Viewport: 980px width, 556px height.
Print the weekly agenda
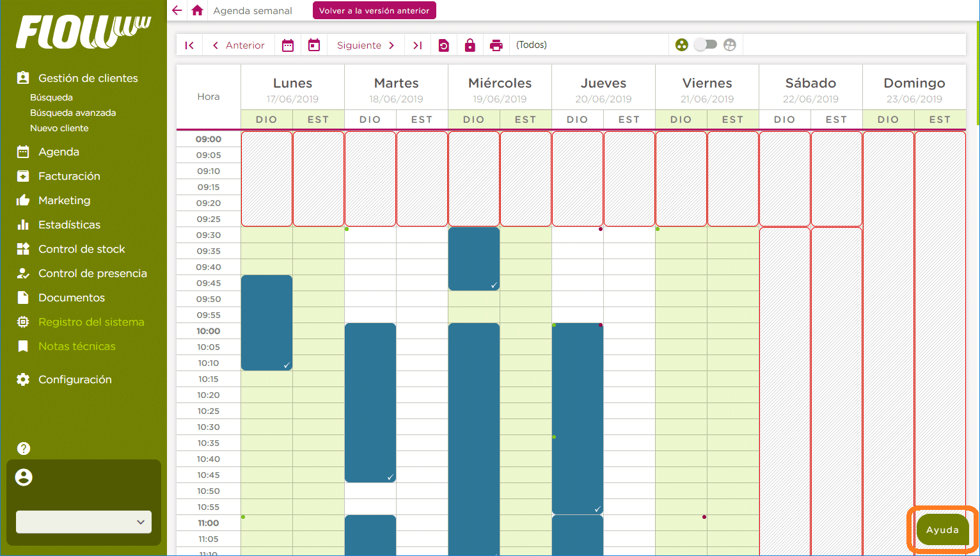496,45
